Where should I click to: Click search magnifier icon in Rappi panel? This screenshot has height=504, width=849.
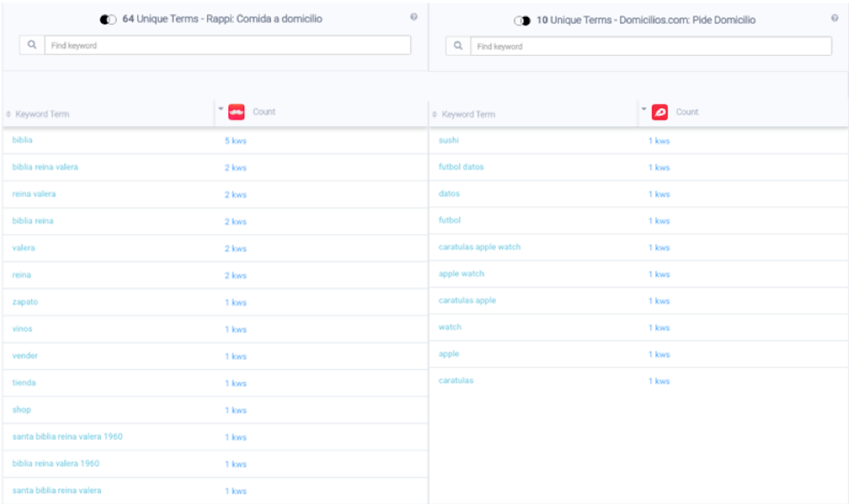click(x=32, y=45)
